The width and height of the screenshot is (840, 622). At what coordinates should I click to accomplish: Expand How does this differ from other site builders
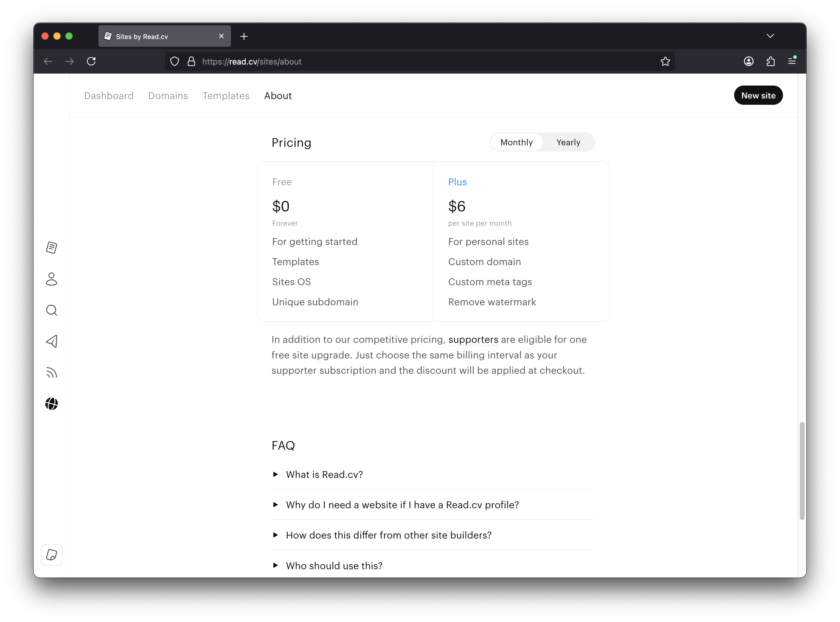pos(433,535)
